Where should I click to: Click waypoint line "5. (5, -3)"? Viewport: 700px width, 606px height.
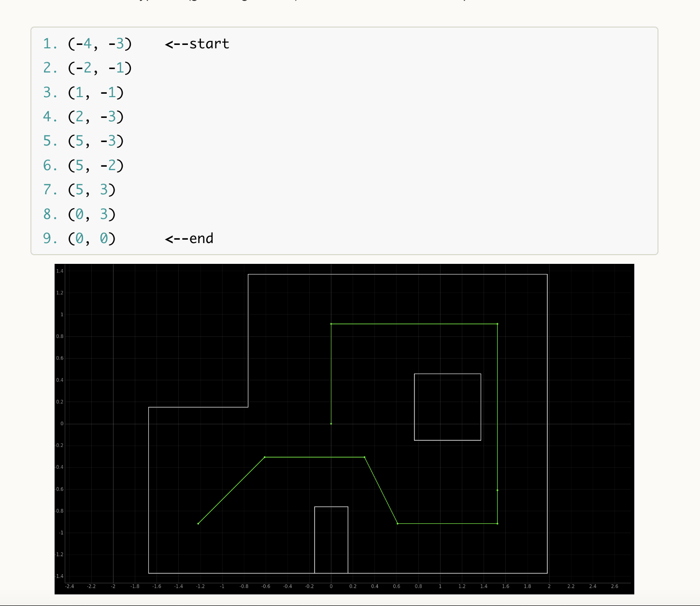tap(83, 141)
